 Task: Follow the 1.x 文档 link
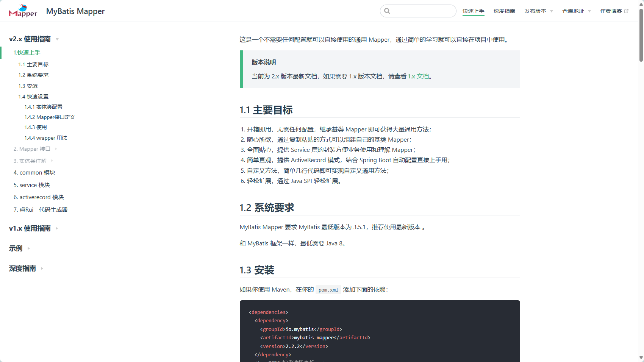pos(418,76)
